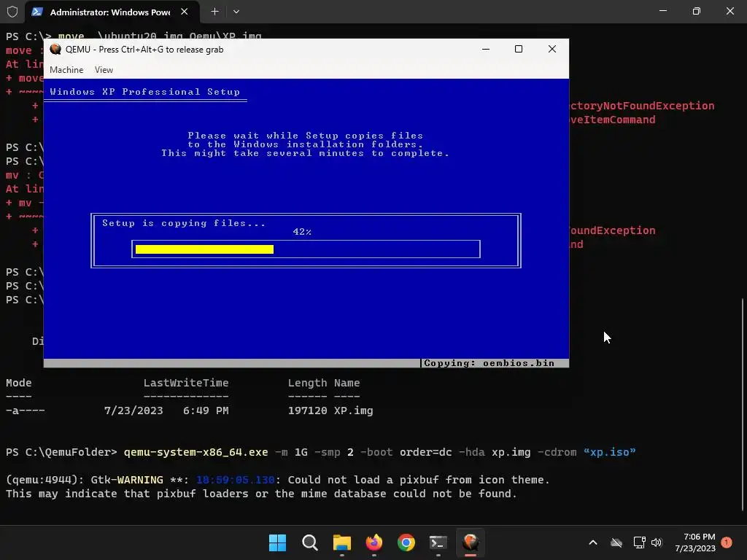Open the View menu in QEMU
The height and width of the screenshot is (560, 747).
[104, 69]
